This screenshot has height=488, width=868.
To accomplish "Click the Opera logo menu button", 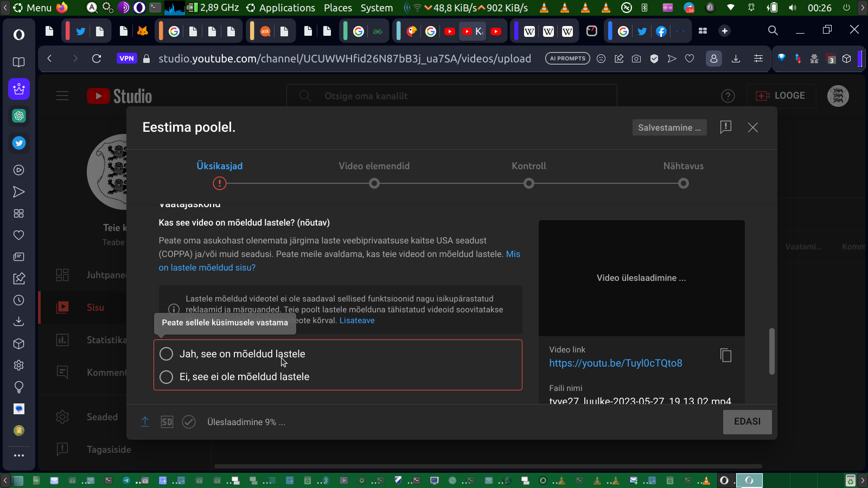I will click(x=19, y=35).
